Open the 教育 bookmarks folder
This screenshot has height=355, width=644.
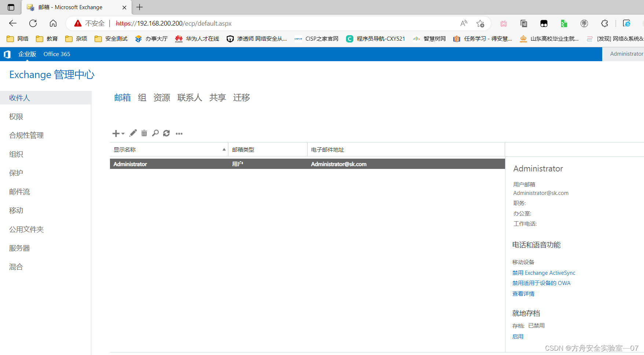tap(47, 39)
